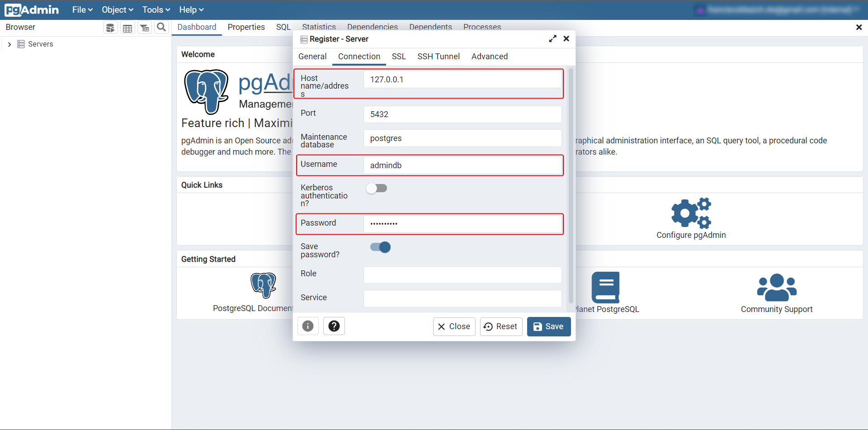Toggle Kerberos authentication switch
Image resolution: width=868 pixels, height=430 pixels.
pos(377,188)
